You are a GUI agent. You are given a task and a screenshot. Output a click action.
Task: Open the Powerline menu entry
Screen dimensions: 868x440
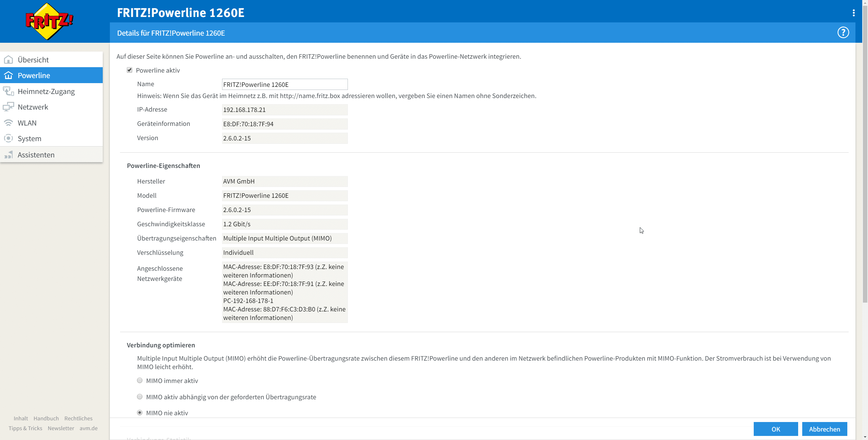(x=34, y=75)
